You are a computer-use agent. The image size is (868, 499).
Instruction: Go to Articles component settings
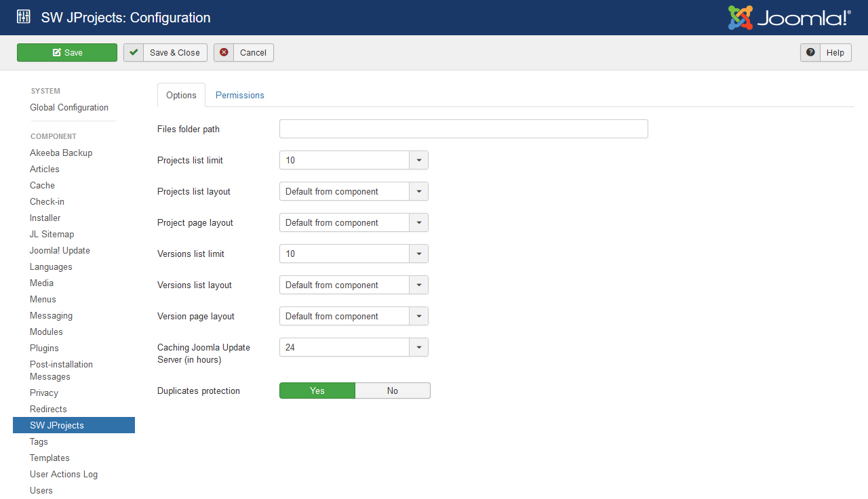point(45,169)
